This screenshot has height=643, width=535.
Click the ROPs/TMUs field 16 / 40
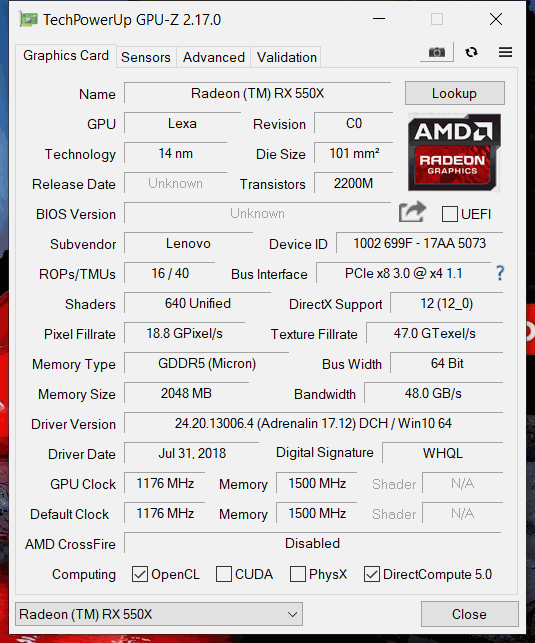click(170, 273)
